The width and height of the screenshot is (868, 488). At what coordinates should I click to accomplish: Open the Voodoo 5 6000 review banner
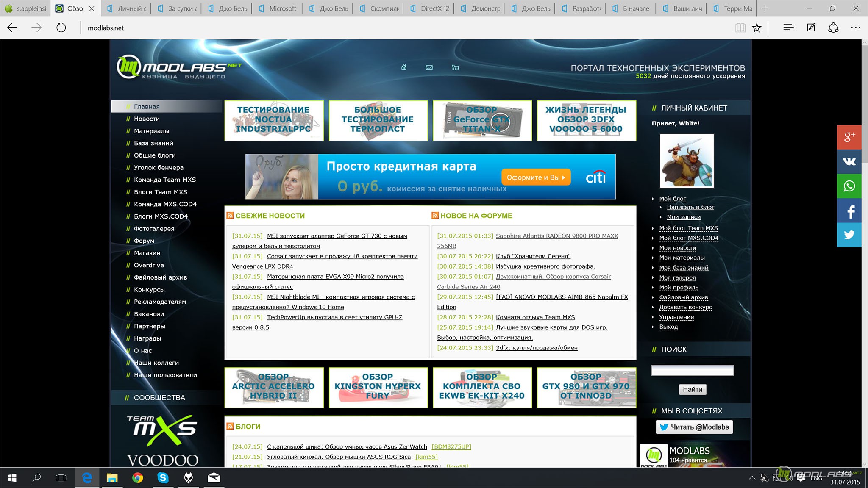[x=586, y=120]
